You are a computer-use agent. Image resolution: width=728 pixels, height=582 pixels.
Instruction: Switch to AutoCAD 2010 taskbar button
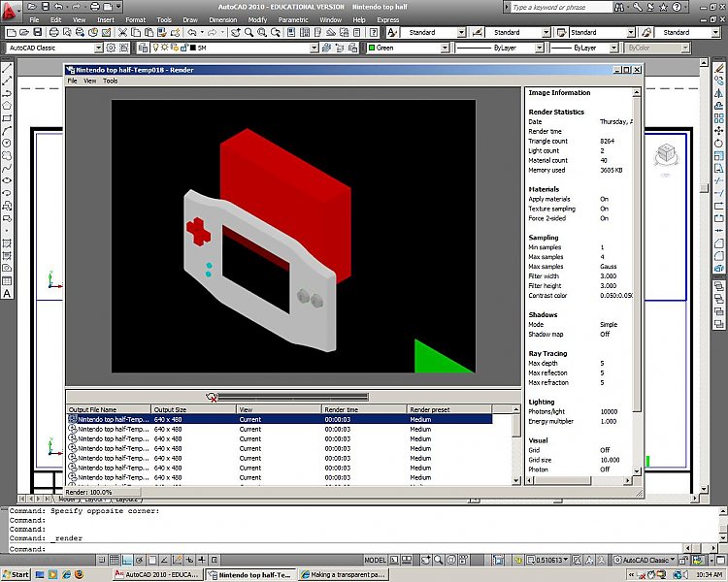(x=157, y=574)
